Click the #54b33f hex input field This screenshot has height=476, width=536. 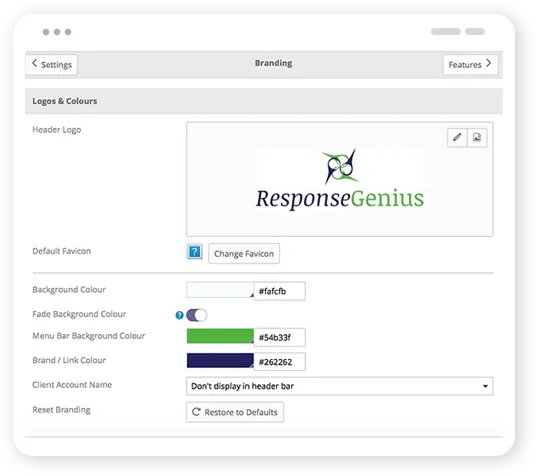280,338
